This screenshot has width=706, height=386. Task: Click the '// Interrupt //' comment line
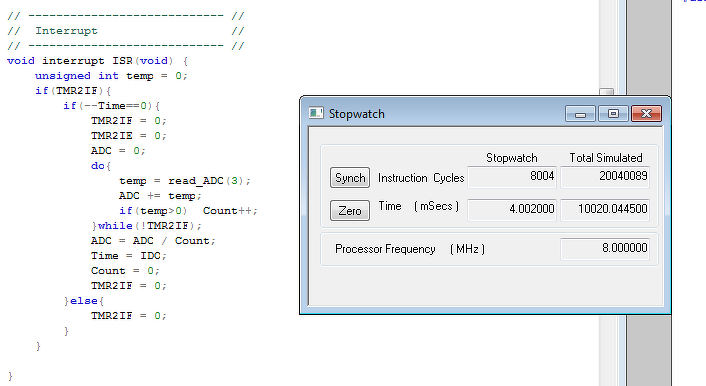coord(126,31)
